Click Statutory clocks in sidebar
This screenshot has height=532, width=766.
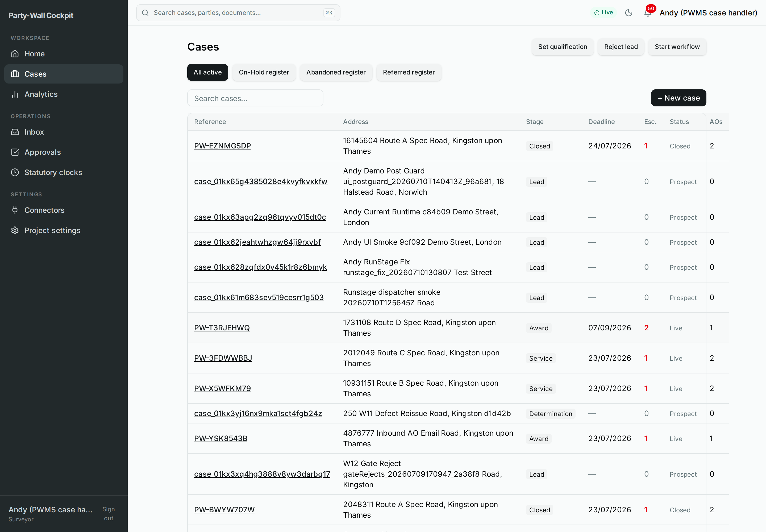[x=64, y=172]
